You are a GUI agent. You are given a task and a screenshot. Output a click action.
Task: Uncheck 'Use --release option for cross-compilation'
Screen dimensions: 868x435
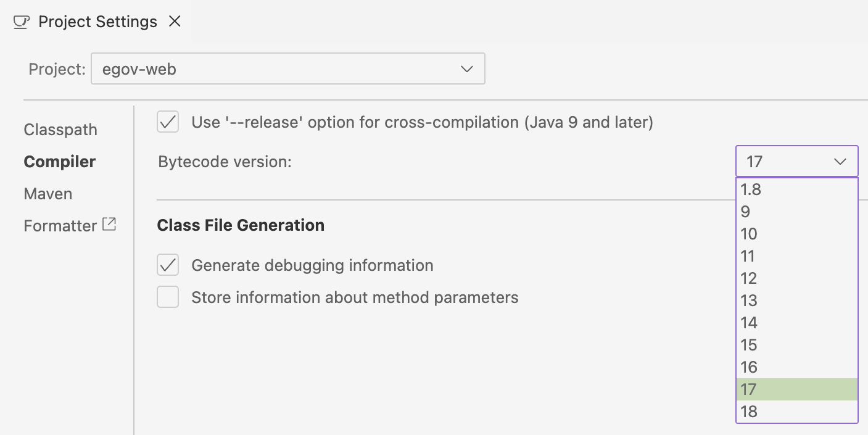167,122
